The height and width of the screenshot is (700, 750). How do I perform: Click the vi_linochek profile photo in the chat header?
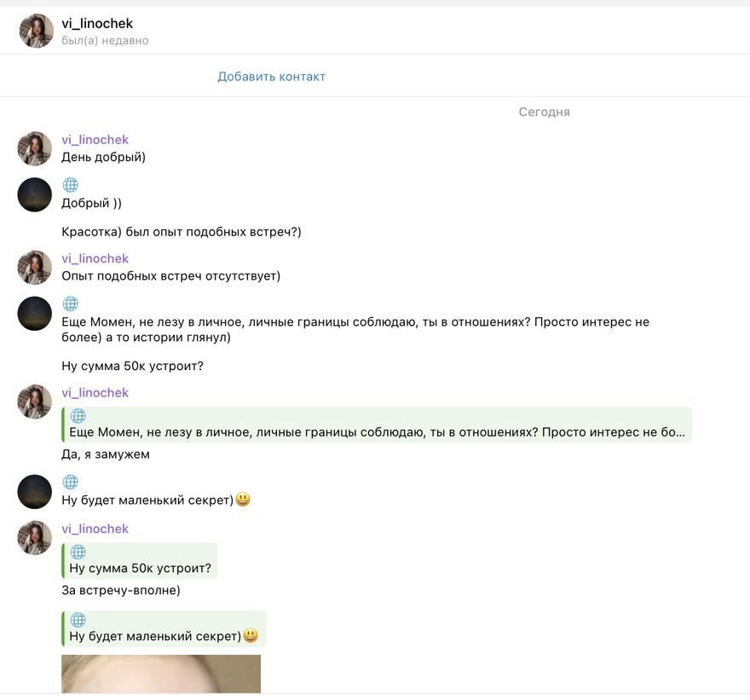[x=37, y=31]
